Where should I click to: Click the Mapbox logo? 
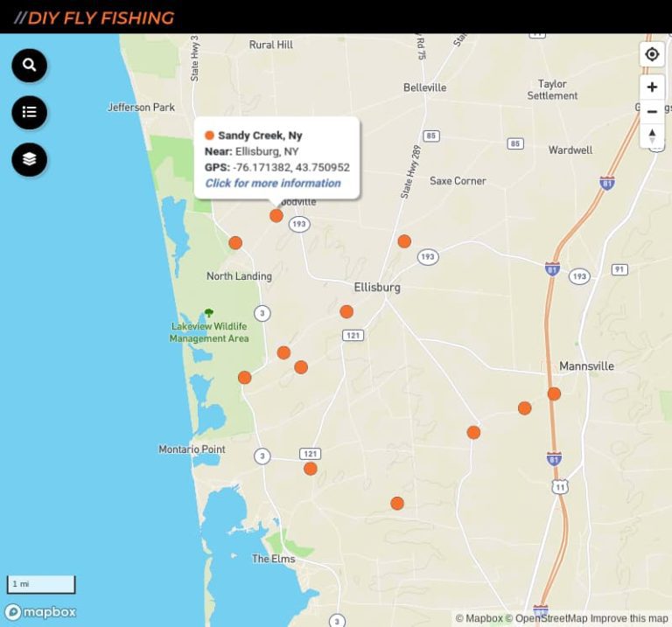coord(40,612)
